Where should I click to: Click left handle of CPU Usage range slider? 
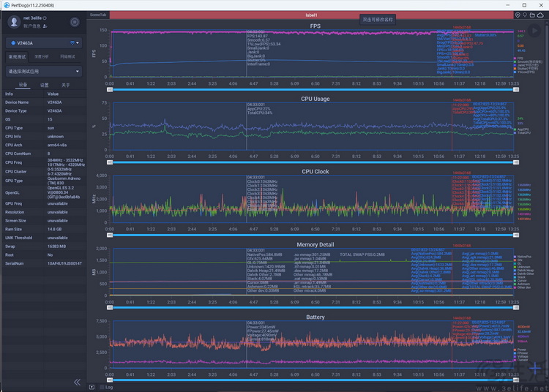coord(110,162)
